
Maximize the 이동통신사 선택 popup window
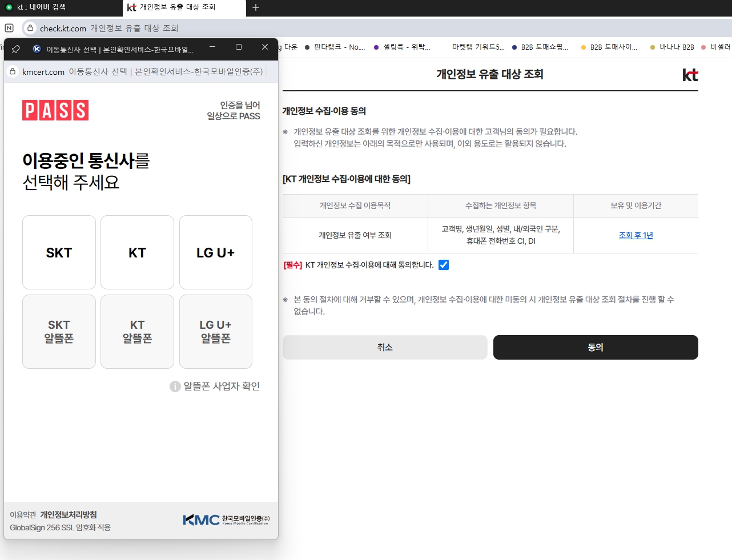pyautogui.click(x=239, y=47)
